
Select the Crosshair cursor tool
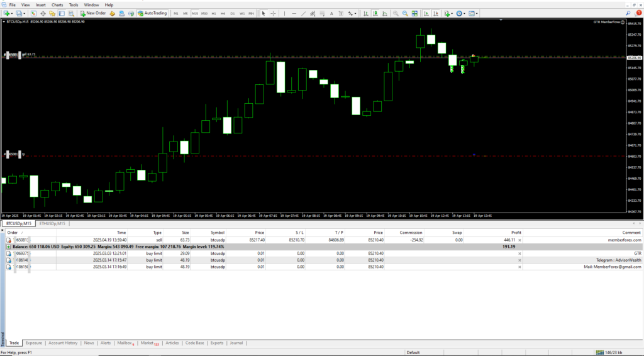point(272,13)
